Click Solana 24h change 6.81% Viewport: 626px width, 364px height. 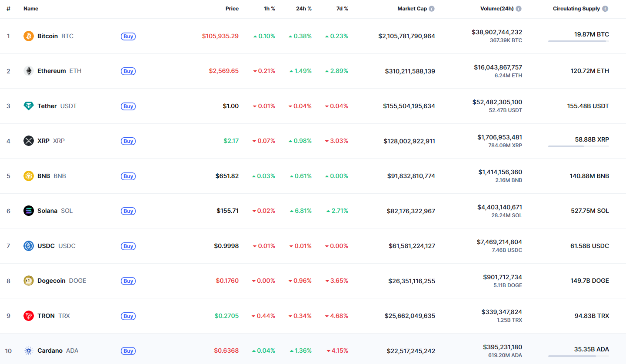point(301,211)
